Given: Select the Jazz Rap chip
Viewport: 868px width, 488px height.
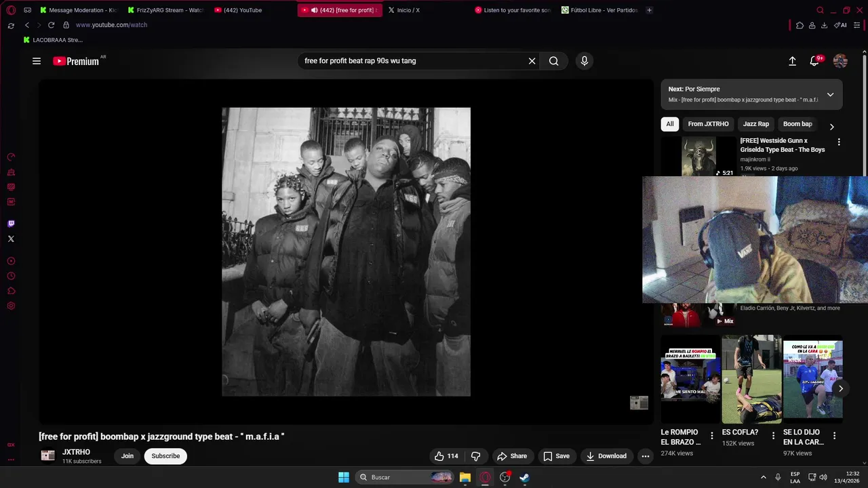Looking at the screenshot, I should pyautogui.click(x=755, y=124).
